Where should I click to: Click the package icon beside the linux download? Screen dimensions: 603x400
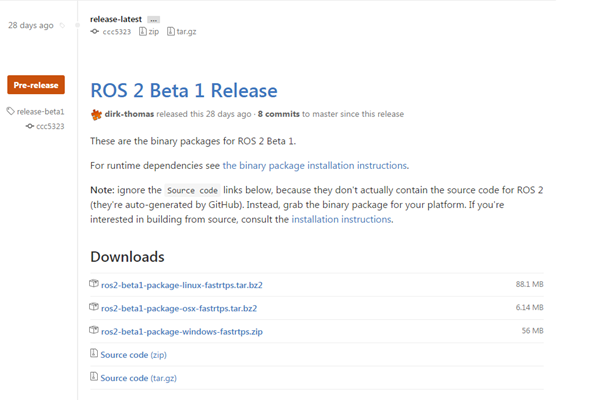[94, 284]
